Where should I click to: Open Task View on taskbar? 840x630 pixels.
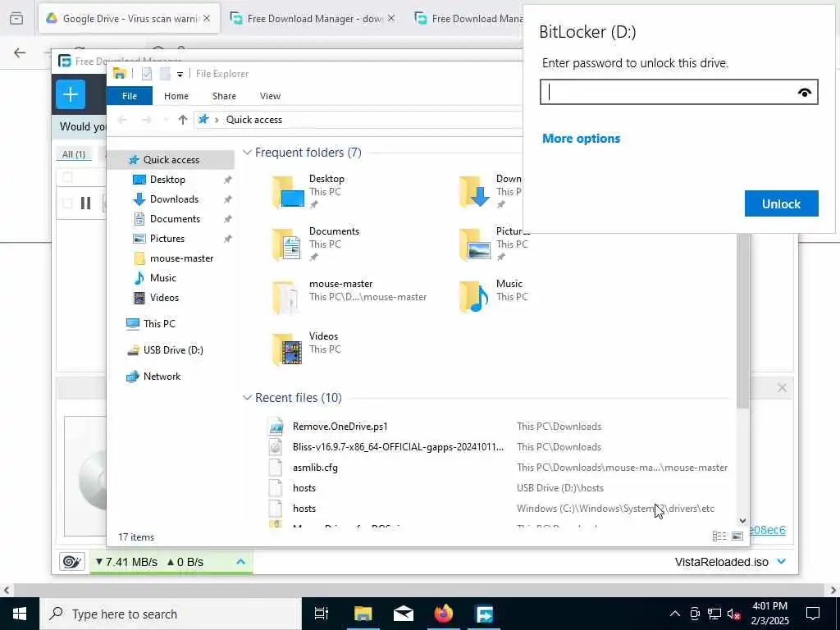[x=321, y=614]
